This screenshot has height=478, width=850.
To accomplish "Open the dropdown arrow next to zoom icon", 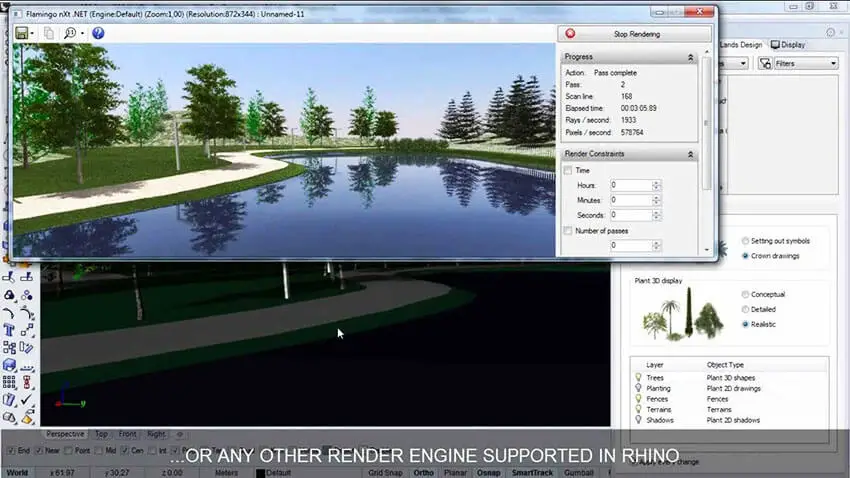I will [x=82, y=34].
